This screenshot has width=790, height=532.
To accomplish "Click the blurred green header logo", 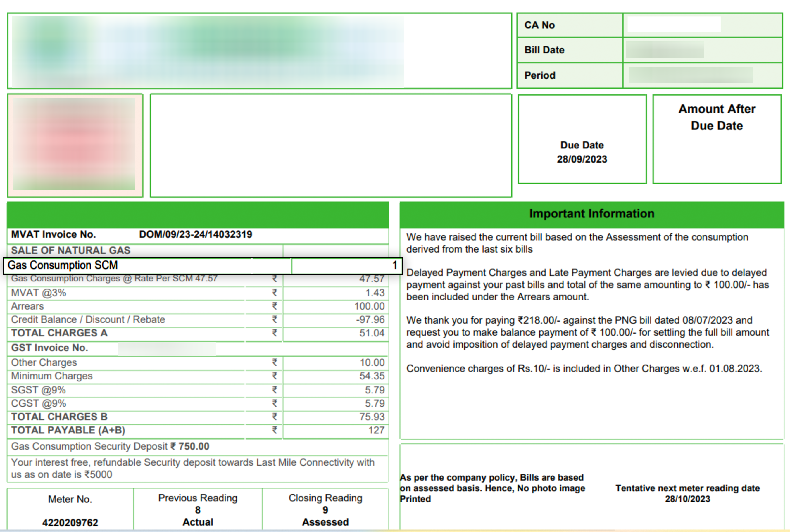I will click(x=207, y=50).
